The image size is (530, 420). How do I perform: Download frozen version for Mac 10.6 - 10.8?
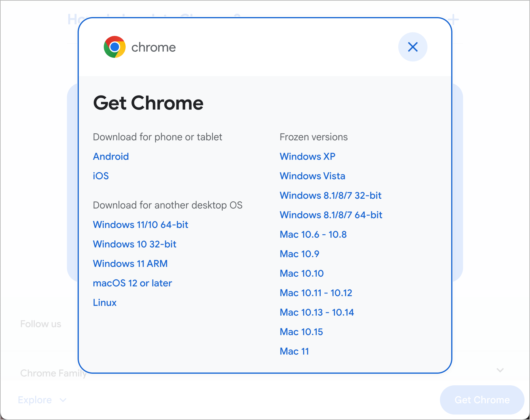[313, 234]
